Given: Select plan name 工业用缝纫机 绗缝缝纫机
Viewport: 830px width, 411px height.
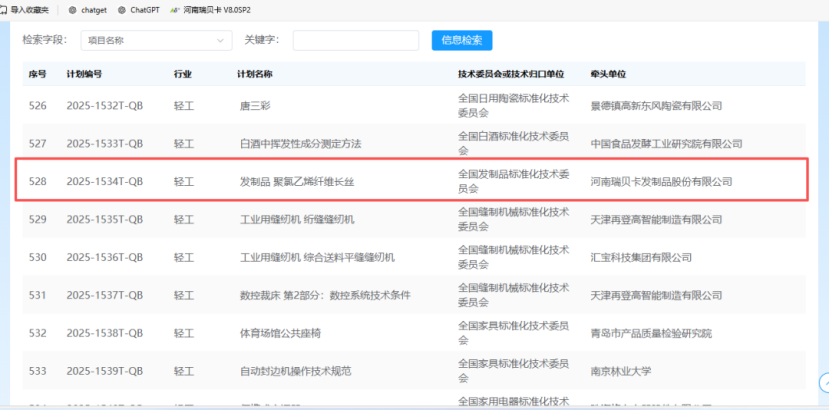Looking at the screenshot, I should 297,219.
